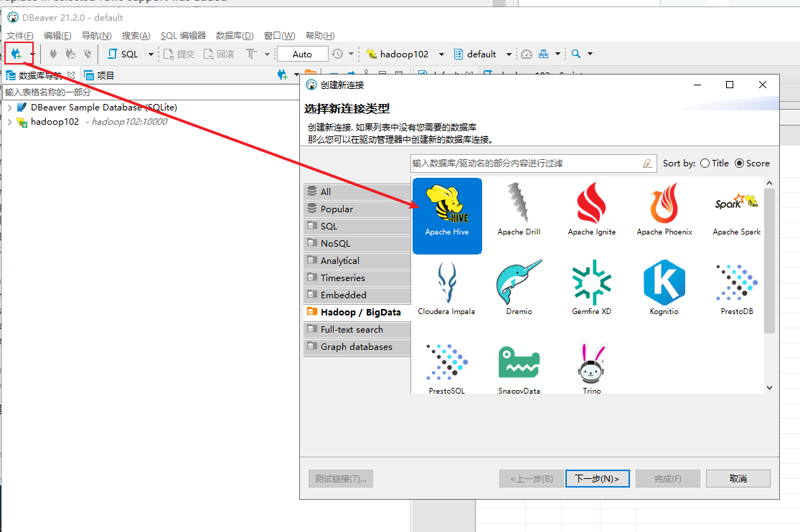Click the Connect plug icon in main toolbar

[x=53, y=54]
